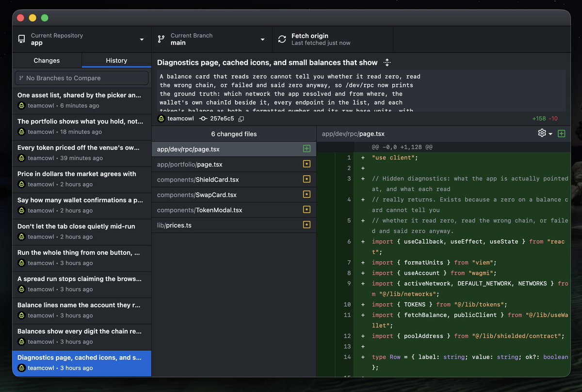Click the Fetch origin sync icon
Viewport: 582px width, 392px height.
tap(282, 39)
